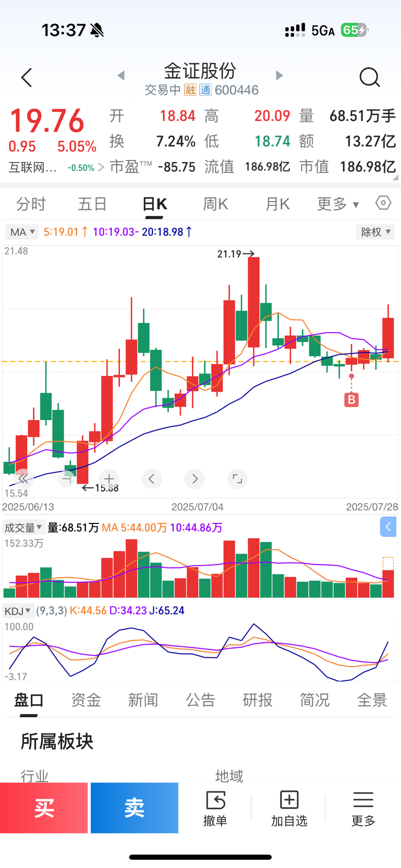Switch to next stock with right triangle

tap(279, 76)
